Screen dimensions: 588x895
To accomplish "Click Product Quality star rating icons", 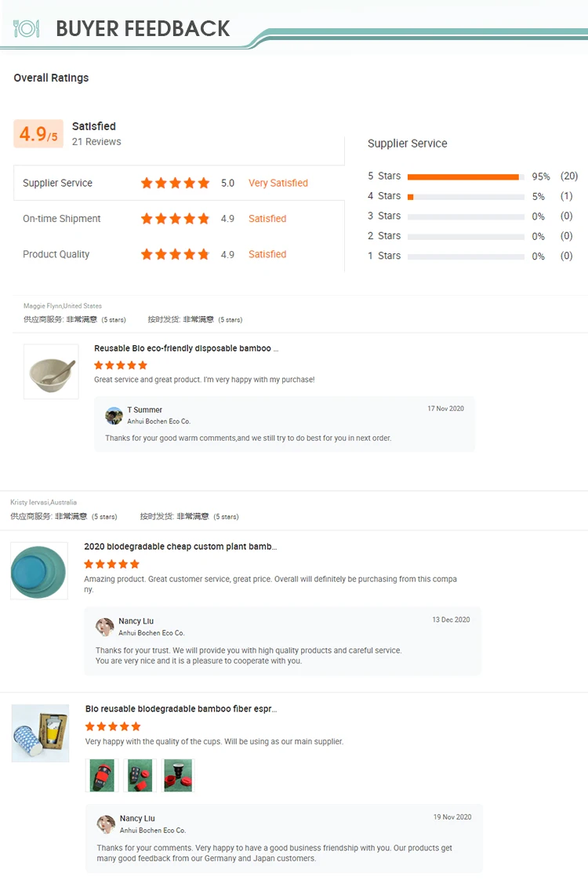I will tap(175, 254).
